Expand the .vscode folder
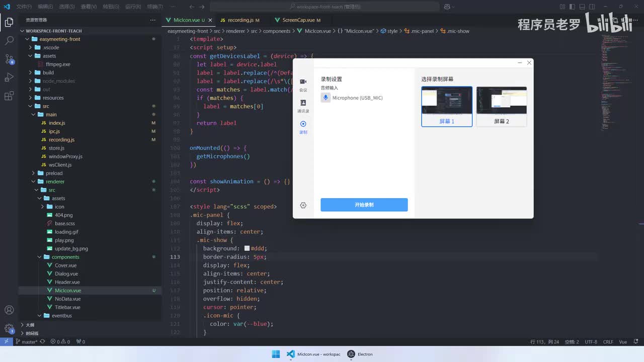 31,47
